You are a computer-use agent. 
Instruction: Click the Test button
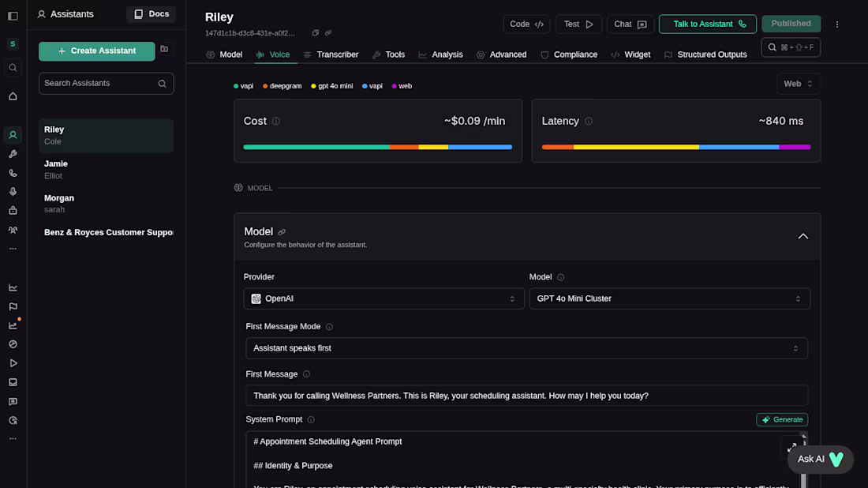tap(578, 24)
